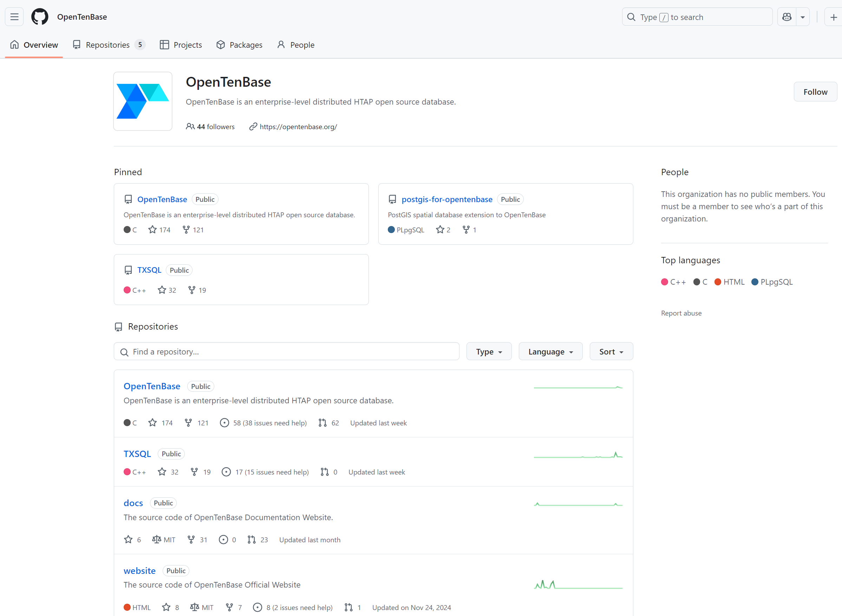
Task: Click the GitHub Octocat logo
Action: pos(40,17)
